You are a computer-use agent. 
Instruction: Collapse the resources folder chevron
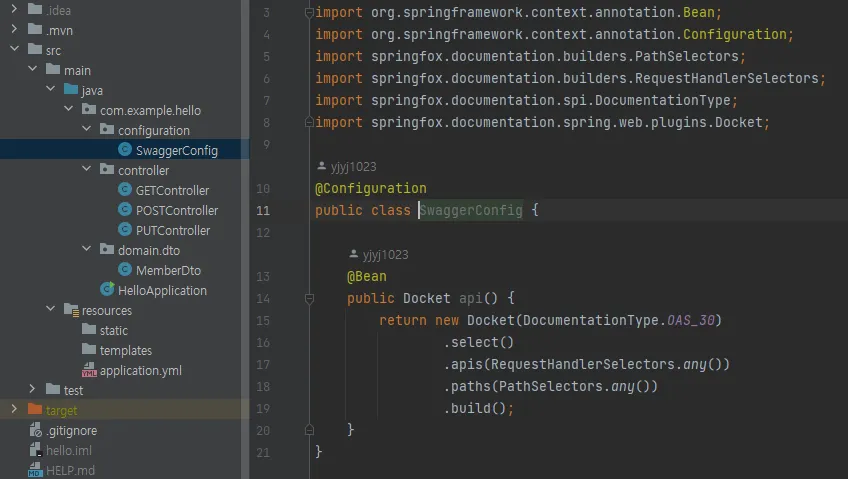[x=50, y=309]
